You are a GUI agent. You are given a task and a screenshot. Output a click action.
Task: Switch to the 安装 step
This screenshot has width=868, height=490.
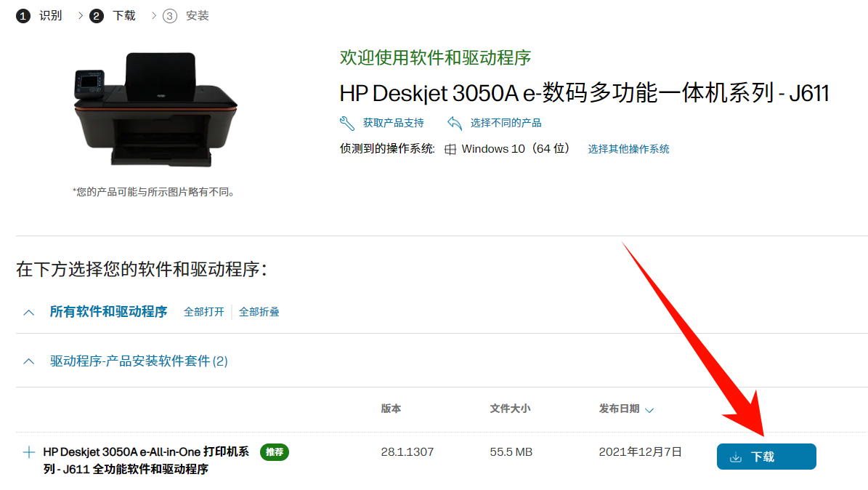pyautogui.click(x=198, y=15)
